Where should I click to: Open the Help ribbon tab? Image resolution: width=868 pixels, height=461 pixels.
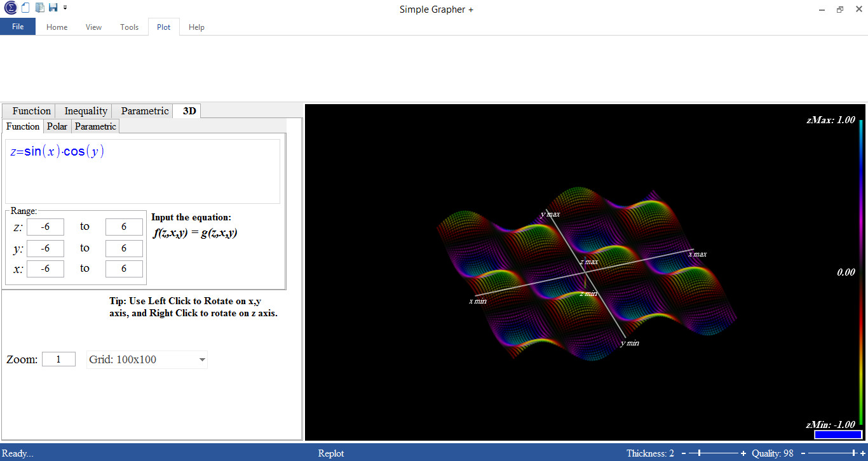pos(197,27)
